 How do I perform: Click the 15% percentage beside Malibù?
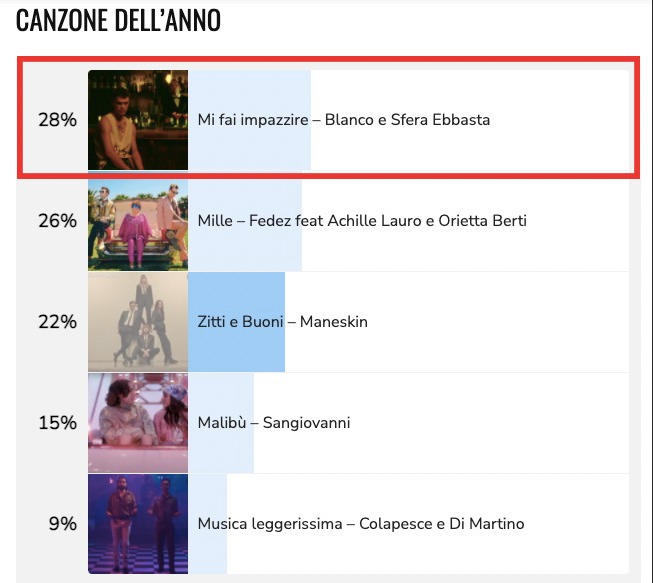pyautogui.click(x=57, y=423)
